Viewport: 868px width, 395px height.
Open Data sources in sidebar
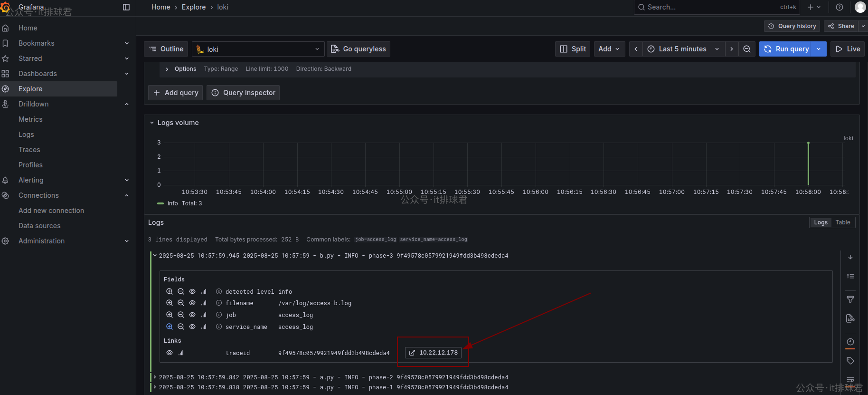click(x=39, y=226)
